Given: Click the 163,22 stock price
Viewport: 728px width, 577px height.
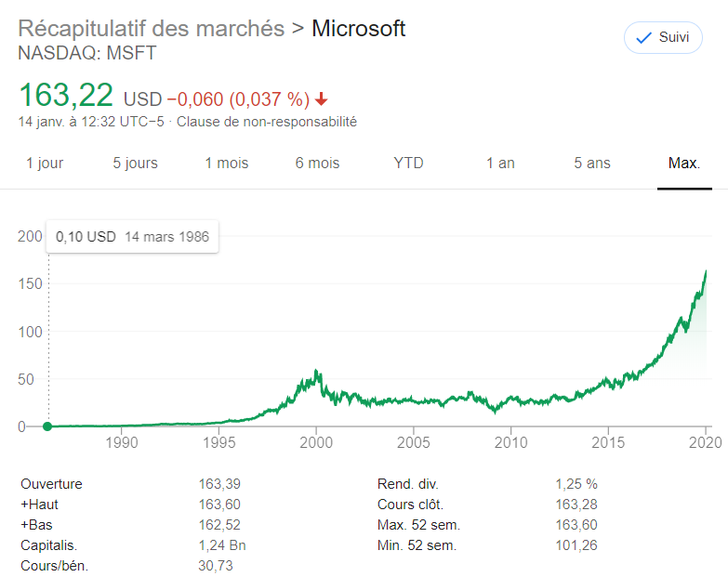Looking at the screenshot, I should 66,96.
